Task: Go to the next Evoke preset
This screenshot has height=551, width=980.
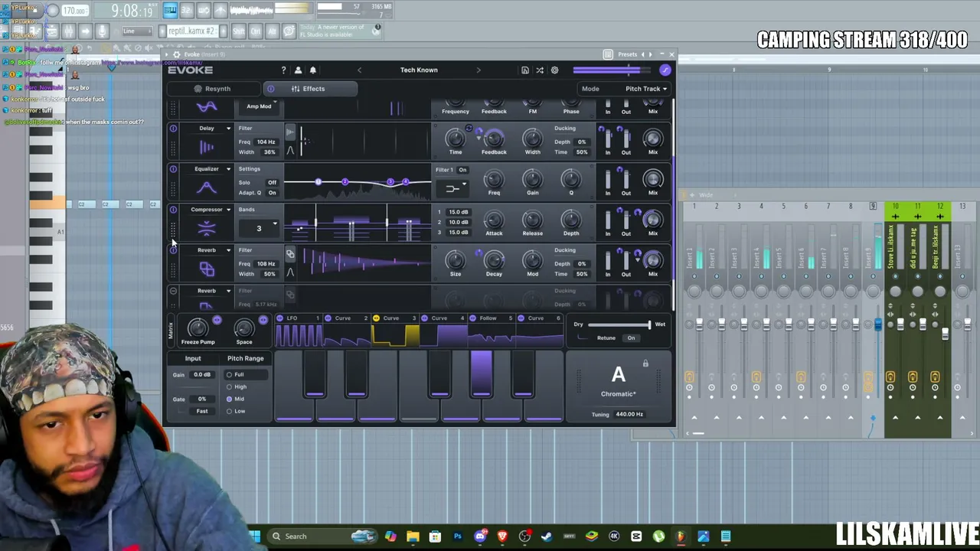Action: coord(479,70)
